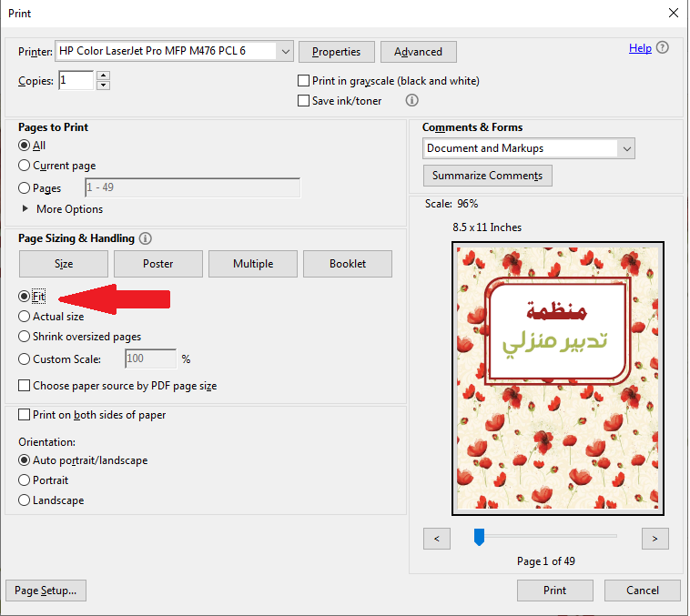Open the Printer selection dropdown
The height and width of the screenshot is (616, 690).
point(285,52)
